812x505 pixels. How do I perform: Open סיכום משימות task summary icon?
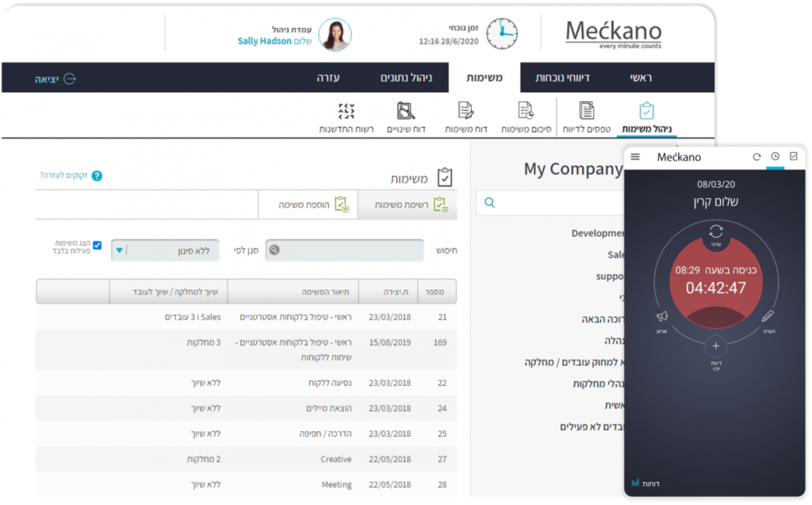coord(526,110)
